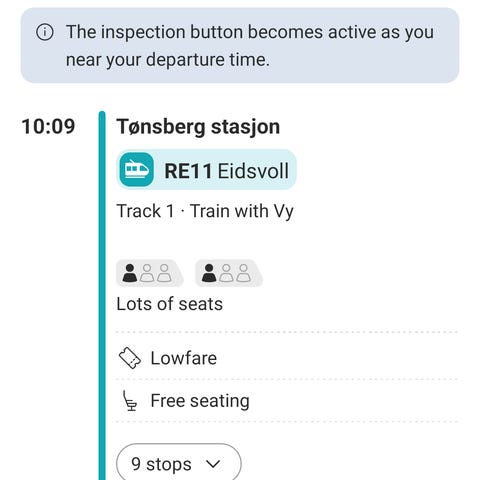Viewport: 480px width, 480px height.
Task: Click the teal train icon beside RE11
Action: click(x=137, y=170)
